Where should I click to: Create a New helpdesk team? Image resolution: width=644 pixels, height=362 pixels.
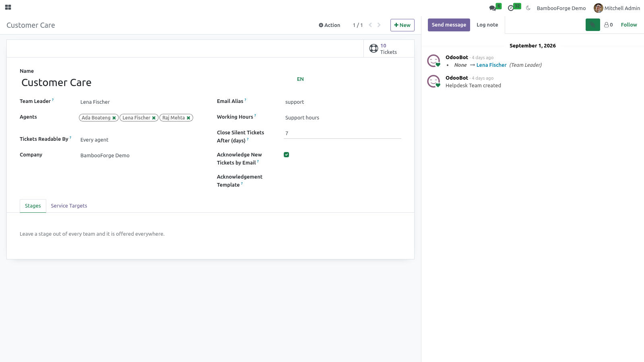(402, 25)
